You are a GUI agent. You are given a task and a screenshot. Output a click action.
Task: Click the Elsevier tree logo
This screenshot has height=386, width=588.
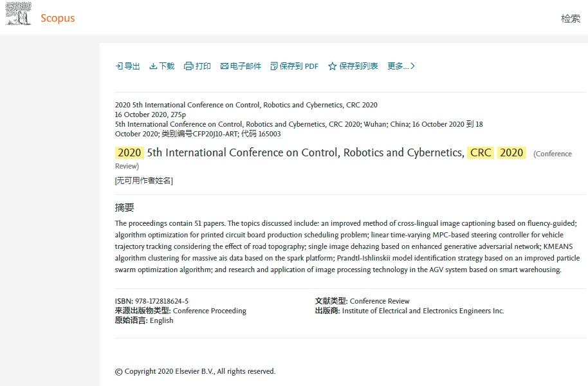tap(19, 14)
